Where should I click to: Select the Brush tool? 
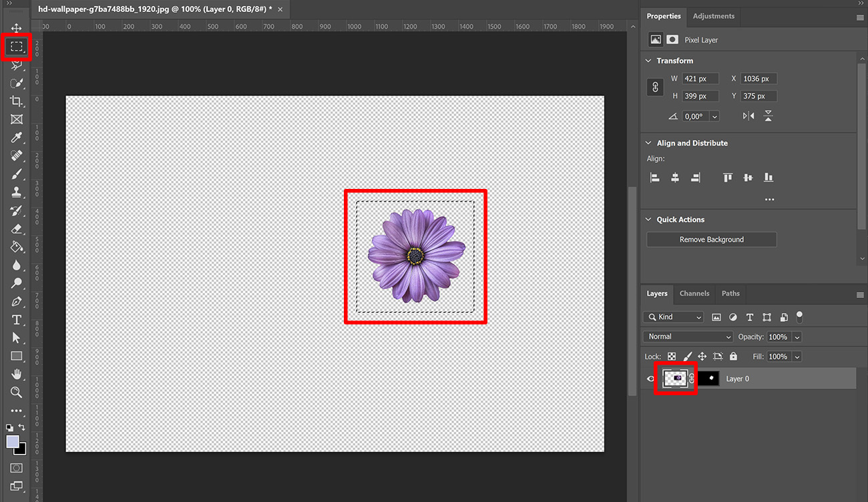17,174
